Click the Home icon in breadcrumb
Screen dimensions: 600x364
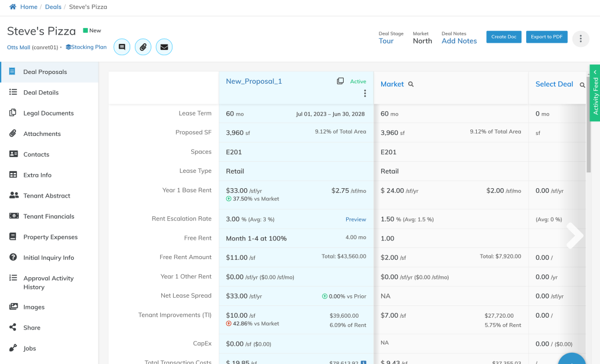point(13,7)
